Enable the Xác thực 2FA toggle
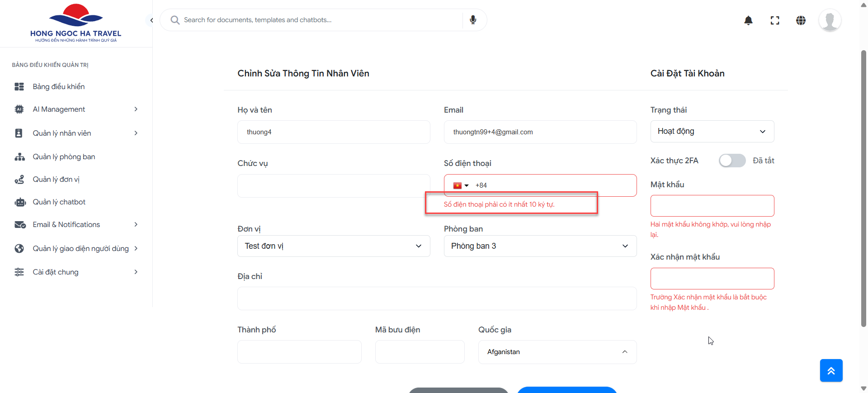This screenshot has width=868, height=393. click(732, 161)
